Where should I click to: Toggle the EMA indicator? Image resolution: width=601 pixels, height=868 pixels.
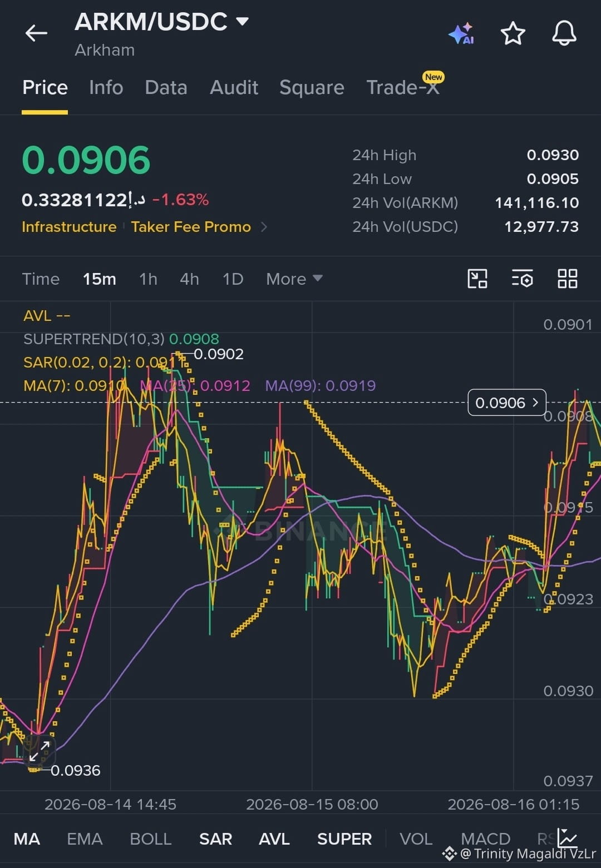click(85, 839)
